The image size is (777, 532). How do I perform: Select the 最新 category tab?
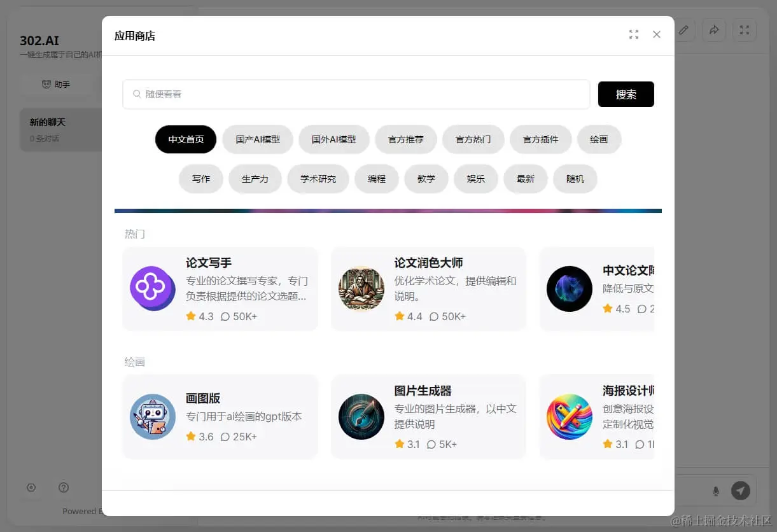point(526,179)
